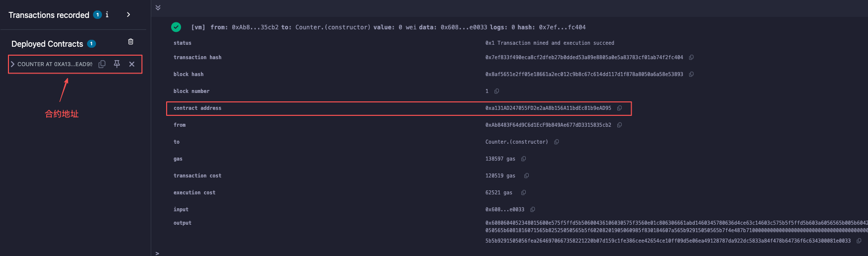Copy the transaction hash value
The height and width of the screenshot is (256, 868).
[691, 58]
